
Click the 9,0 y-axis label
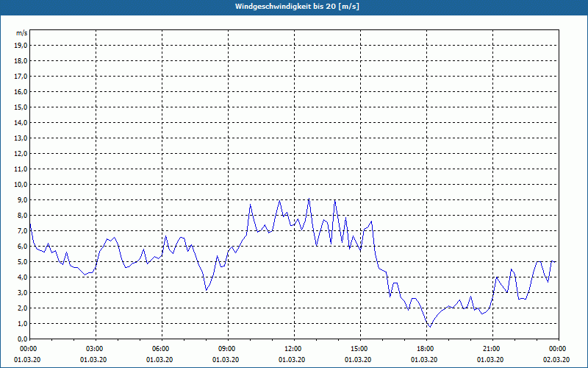click(22, 199)
